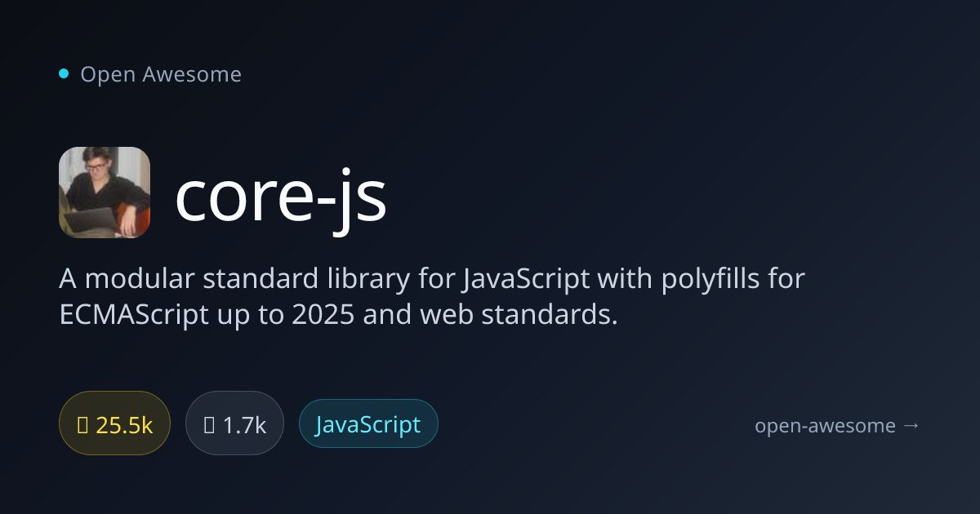Click the 1.7k forks badge
This screenshot has width=980, height=514.
click(x=234, y=423)
